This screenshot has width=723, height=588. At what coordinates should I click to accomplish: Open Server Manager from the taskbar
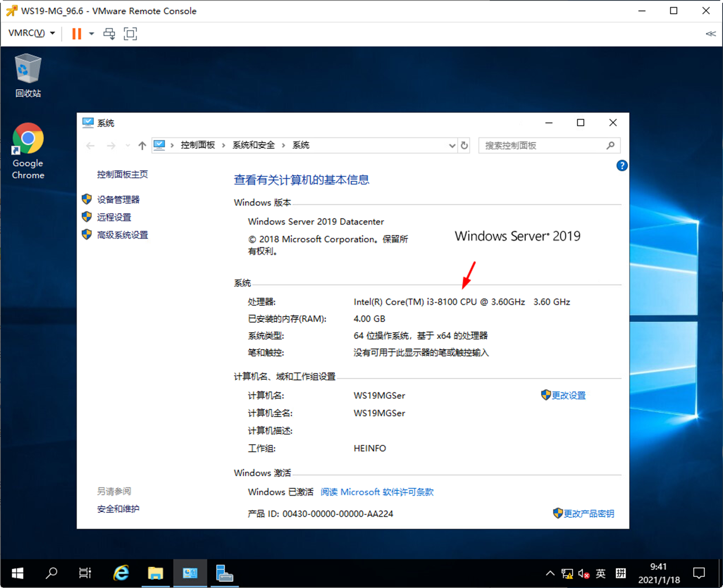coord(224,573)
